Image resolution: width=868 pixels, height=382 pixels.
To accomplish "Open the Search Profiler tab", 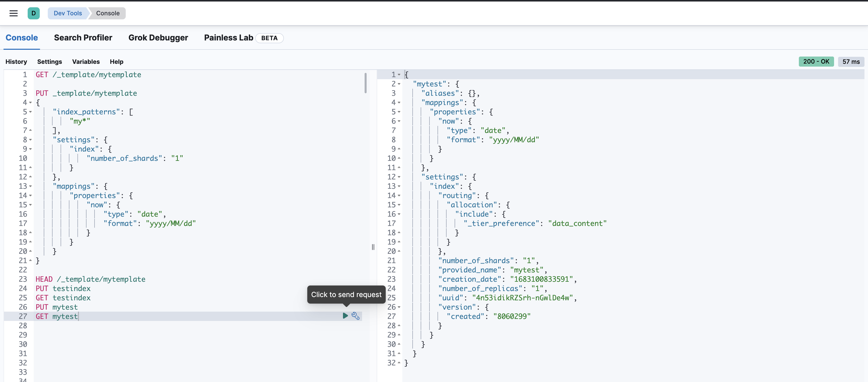I will coord(83,38).
